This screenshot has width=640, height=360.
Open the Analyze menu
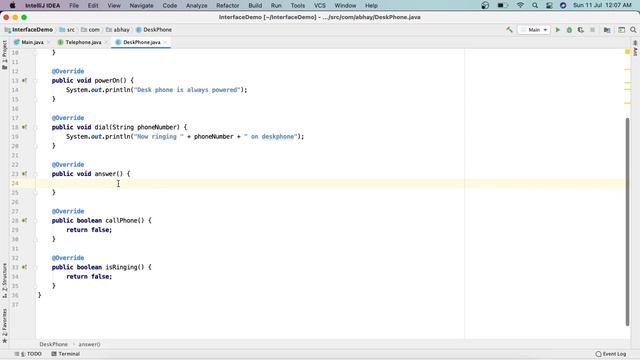196,5
